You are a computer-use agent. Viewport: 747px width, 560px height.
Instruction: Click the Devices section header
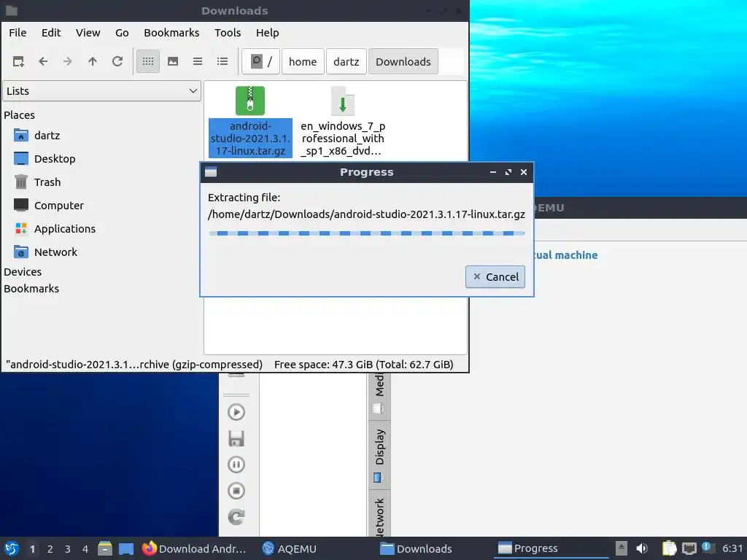point(23,272)
